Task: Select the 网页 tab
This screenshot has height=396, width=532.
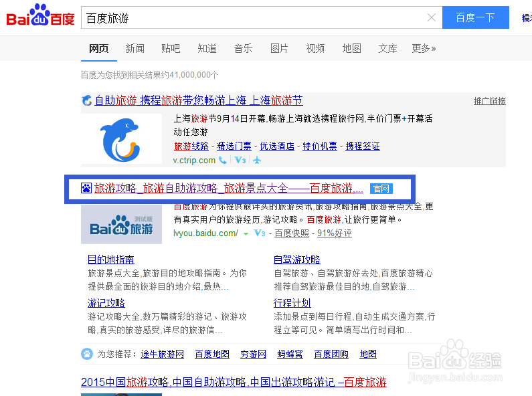Action: [x=99, y=48]
